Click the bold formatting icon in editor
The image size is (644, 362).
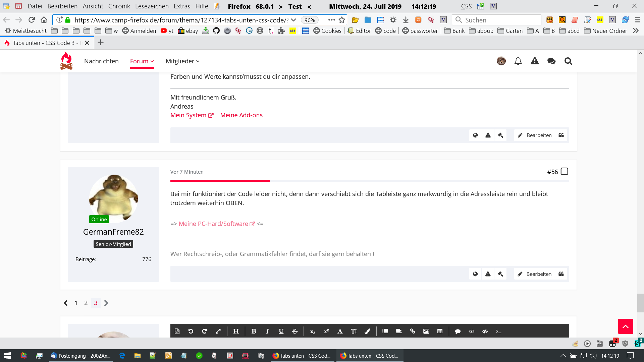pos(254,331)
